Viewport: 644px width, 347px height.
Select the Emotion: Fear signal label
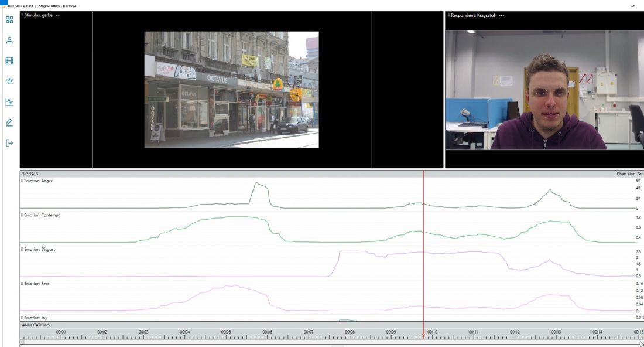pyautogui.click(x=36, y=284)
